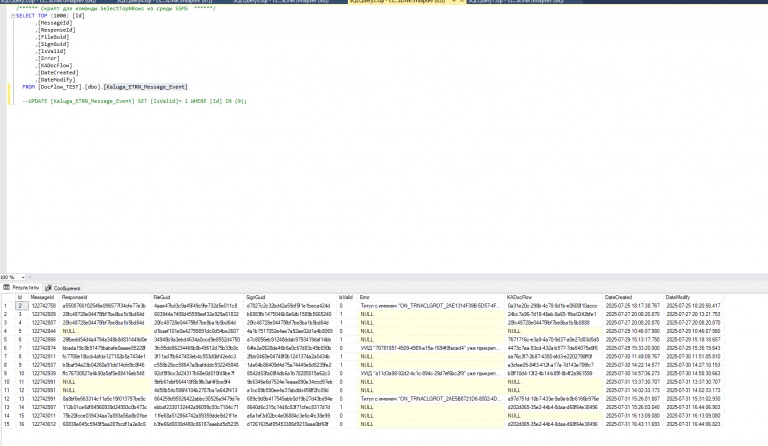Image resolution: width=768 pixels, height=446 pixels.
Task: Click FileGuid cell starting 4aae47bd3c9a
Action: (x=198, y=305)
